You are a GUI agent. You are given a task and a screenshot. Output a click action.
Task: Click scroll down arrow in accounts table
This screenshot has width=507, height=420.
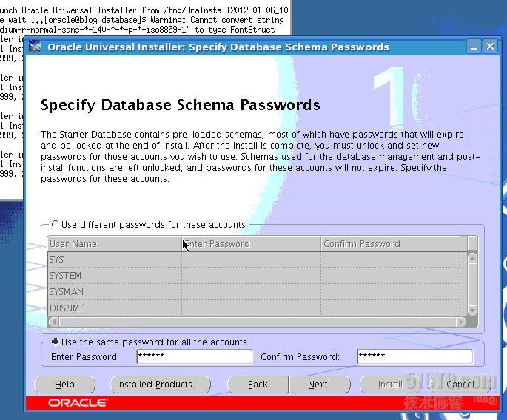coord(472,311)
